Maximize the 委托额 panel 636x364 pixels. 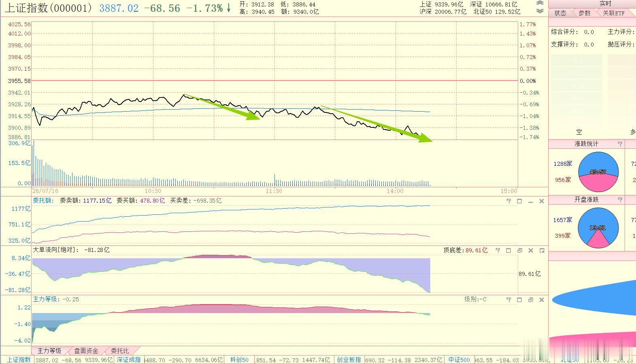[519, 201]
